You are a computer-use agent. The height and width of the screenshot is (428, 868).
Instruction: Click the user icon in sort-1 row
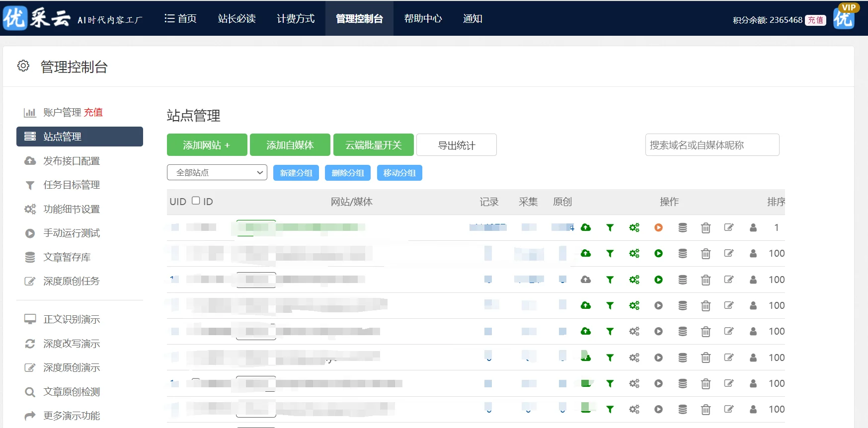(753, 227)
